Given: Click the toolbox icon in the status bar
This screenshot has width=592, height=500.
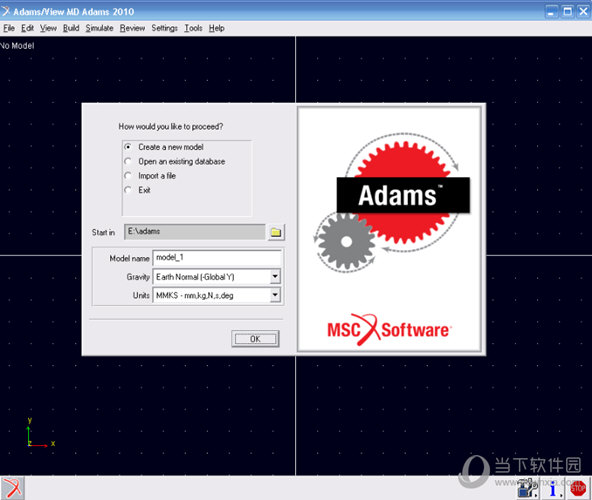Looking at the screenshot, I should tap(528, 488).
